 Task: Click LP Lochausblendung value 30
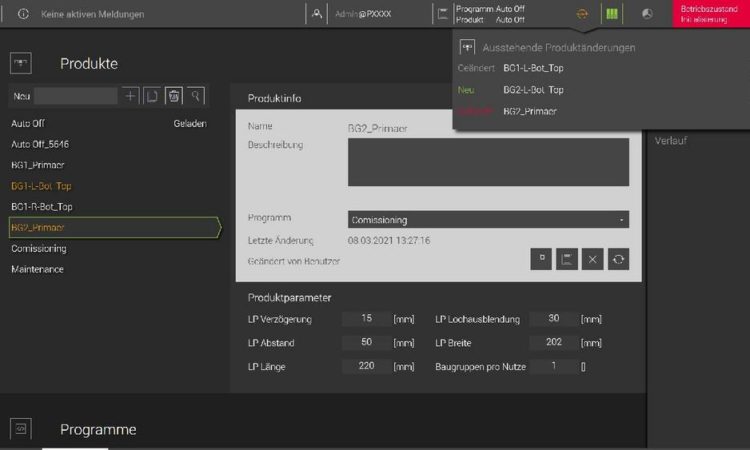pyautogui.click(x=554, y=318)
